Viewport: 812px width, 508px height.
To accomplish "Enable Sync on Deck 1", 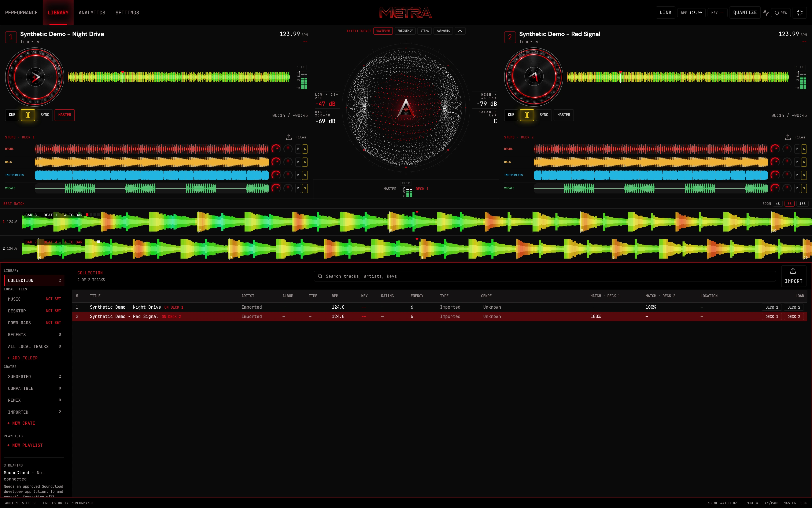I will click(45, 115).
